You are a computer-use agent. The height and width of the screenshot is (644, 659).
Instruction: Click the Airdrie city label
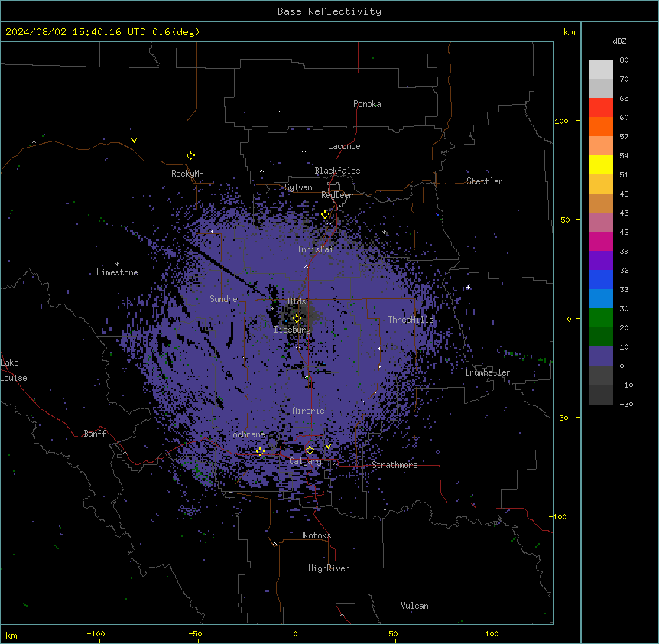pos(309,411)
